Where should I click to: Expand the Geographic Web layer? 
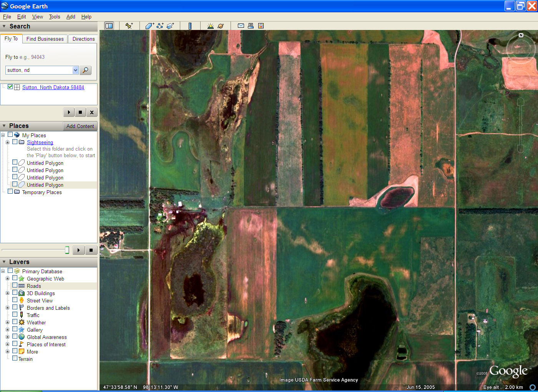(7, 279)
